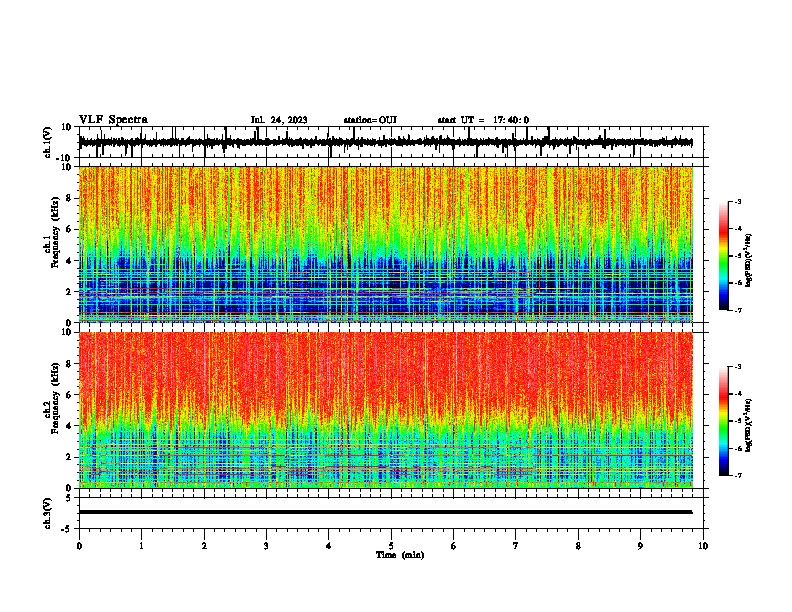
Task: Click the ch.2 spectrogram color scale bar
Action: point(723,421)
